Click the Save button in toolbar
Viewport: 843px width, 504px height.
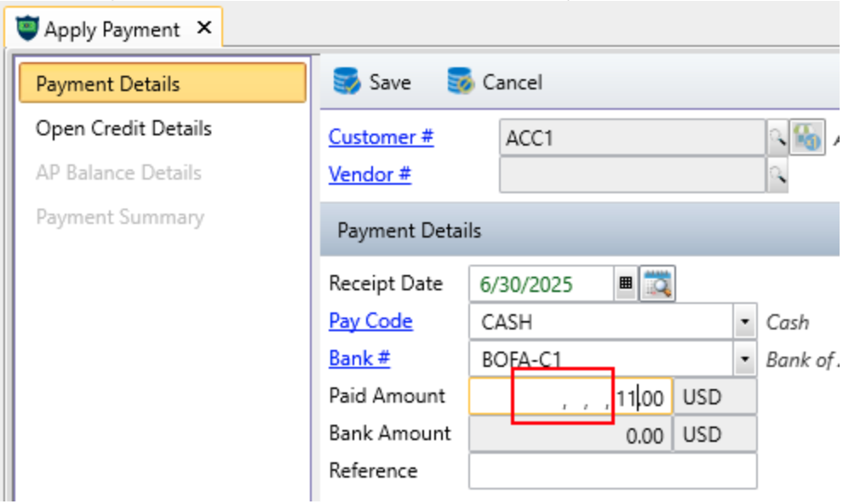pyautogui.click(x=372, y=83)
